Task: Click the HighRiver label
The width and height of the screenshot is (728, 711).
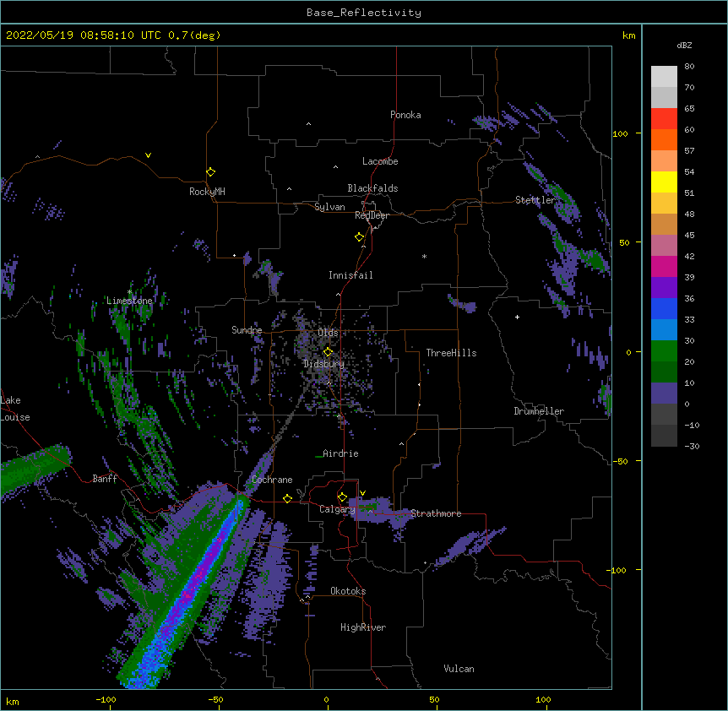Action: [363, 627]
